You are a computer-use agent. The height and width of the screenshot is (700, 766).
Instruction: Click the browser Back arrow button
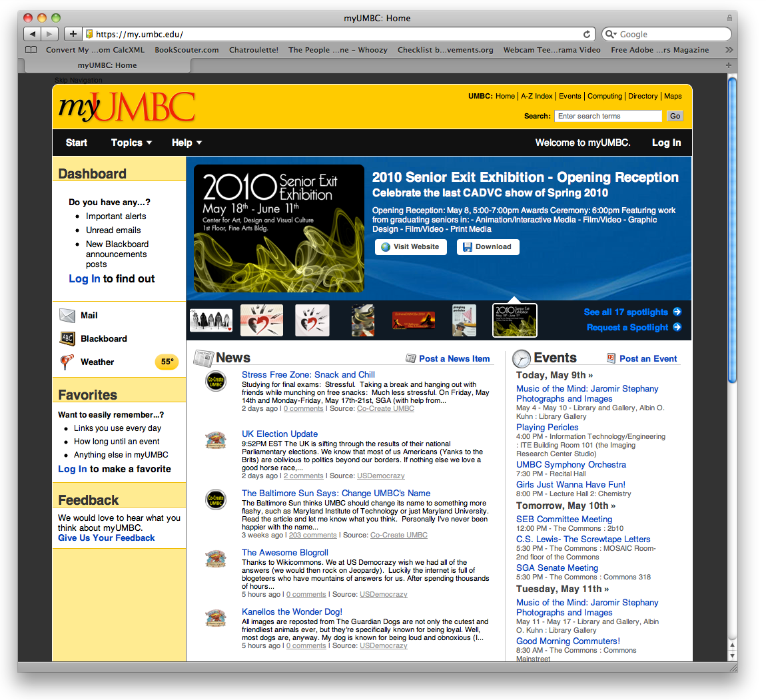pyautogui.click(x=32, y=34)
